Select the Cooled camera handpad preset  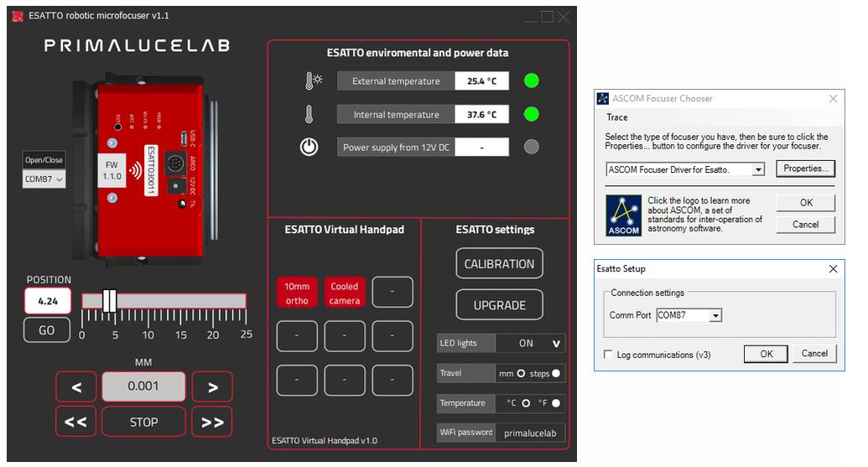point(345,293)
